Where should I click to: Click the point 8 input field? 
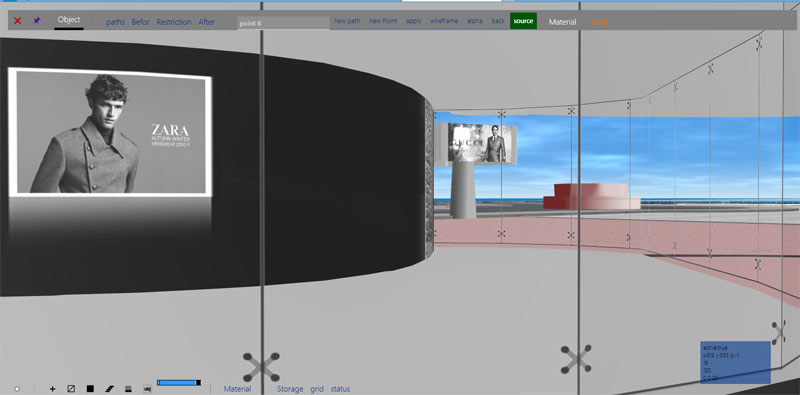pos(283,23)
